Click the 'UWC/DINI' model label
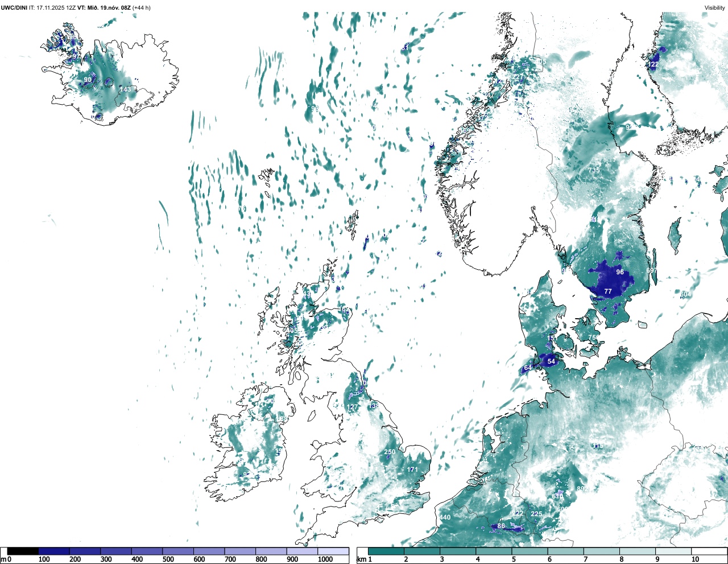 click(x=14, y=7)
